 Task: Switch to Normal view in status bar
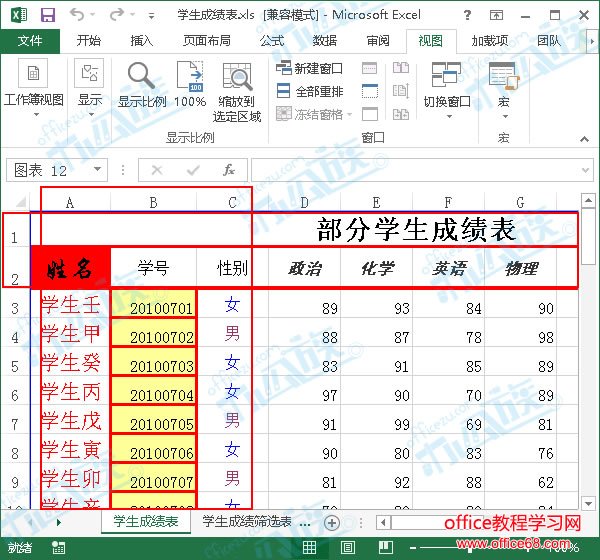[309, 548]
